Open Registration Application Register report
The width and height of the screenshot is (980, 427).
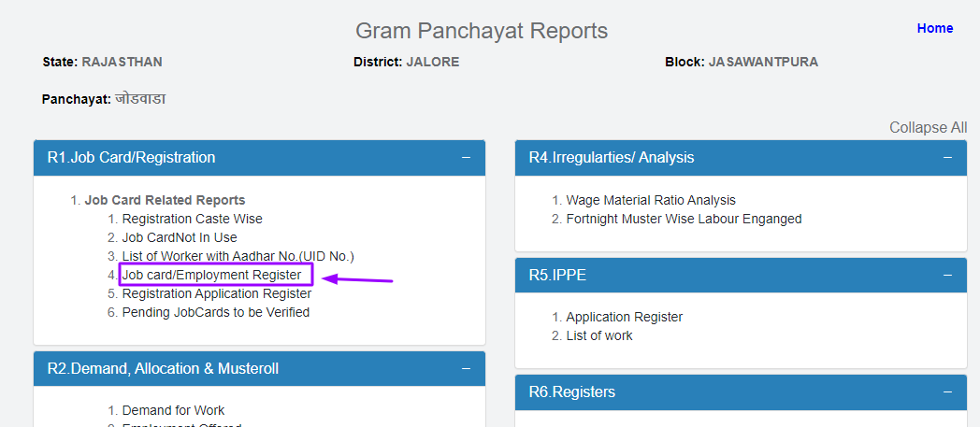point(216,293)
